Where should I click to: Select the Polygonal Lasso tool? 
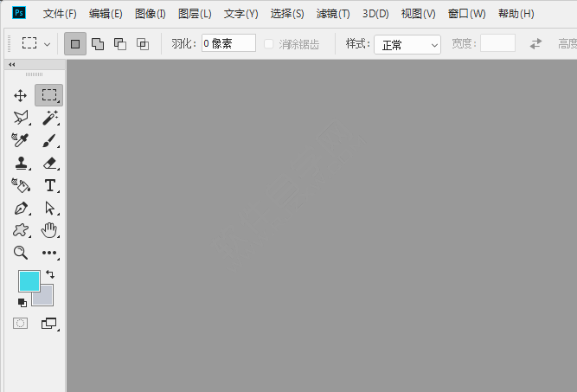(21, 118)
